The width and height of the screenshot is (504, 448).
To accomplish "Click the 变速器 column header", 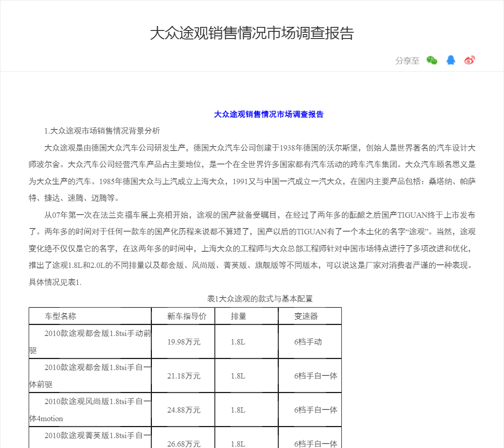I will coord(310,316).
